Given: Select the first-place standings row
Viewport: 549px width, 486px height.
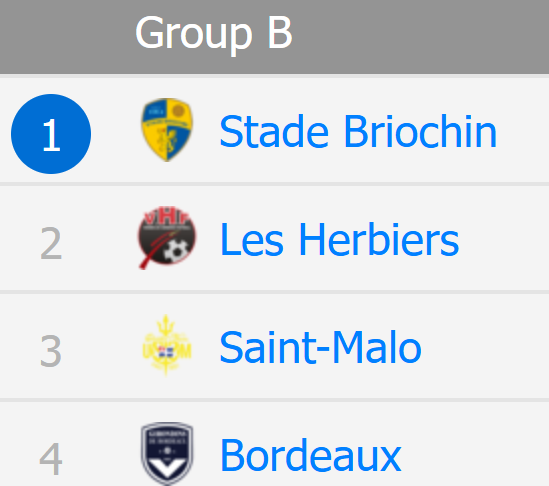Looking at the screenshot, I should point(274,130).
